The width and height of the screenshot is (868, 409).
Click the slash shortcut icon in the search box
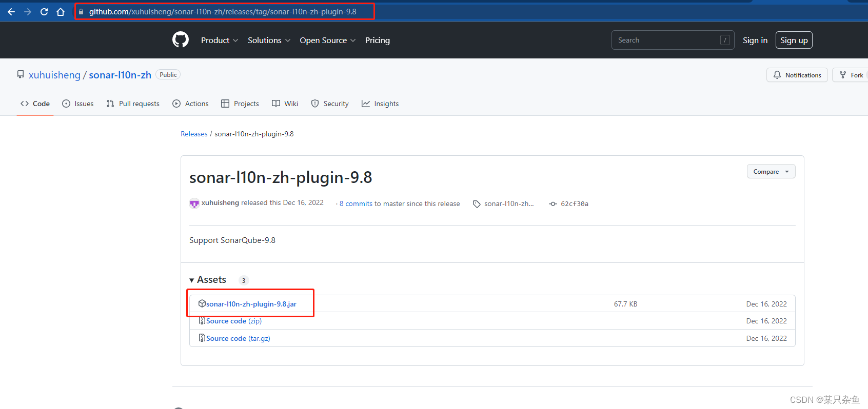click(725, 40)
